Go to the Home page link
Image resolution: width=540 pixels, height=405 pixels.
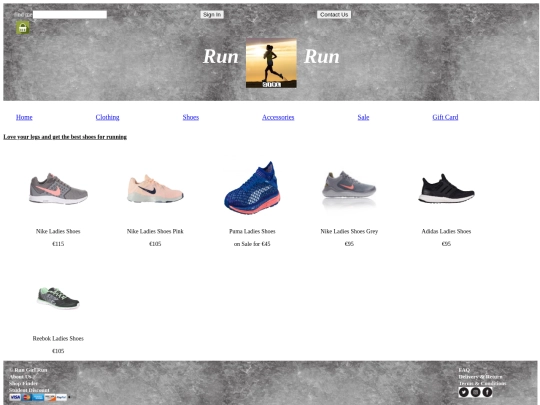coord(24,117)
